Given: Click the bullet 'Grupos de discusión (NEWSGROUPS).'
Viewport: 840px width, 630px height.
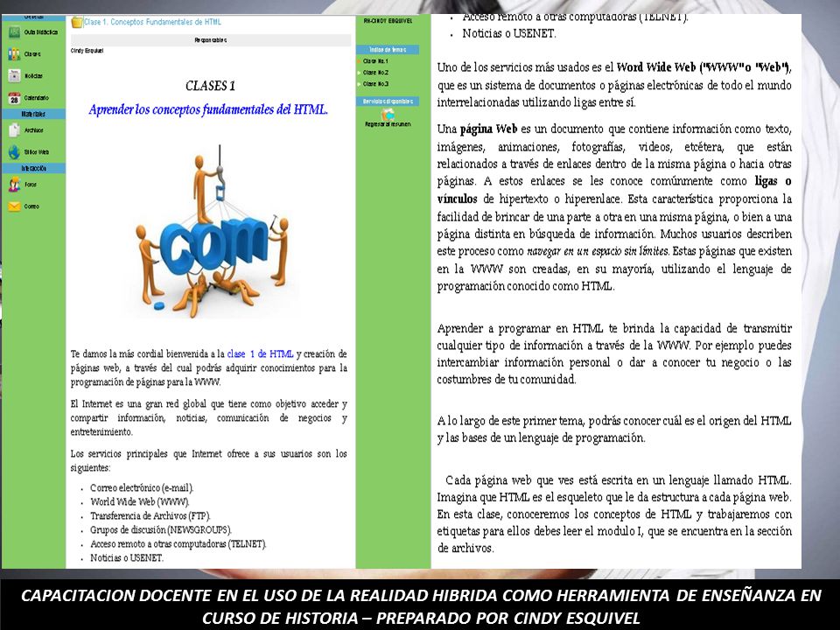Looking at the screenshot, I should (x=161, y=530).
